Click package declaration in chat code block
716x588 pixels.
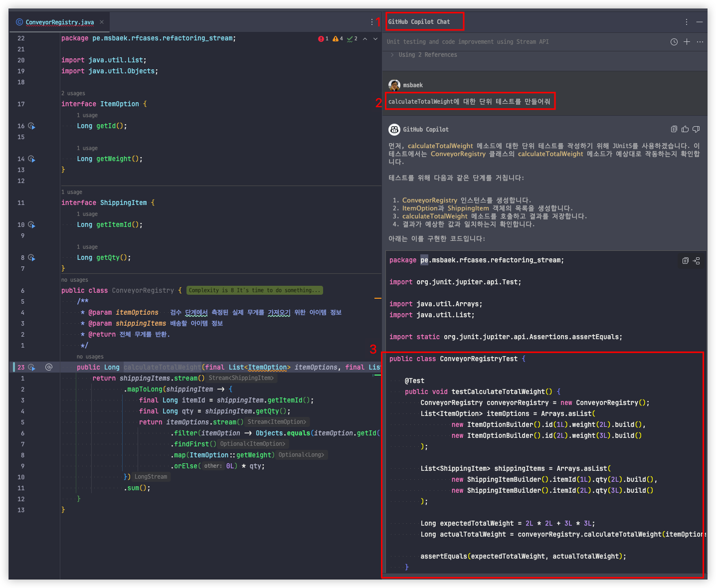477,260
